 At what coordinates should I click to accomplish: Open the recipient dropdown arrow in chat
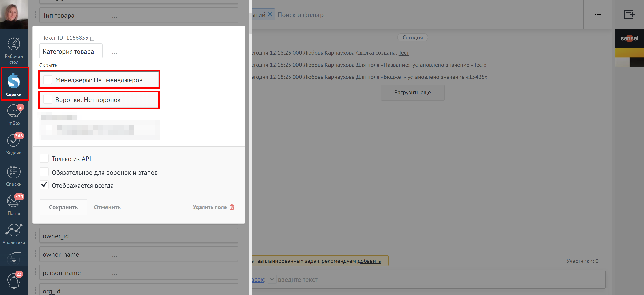[272, 280]
